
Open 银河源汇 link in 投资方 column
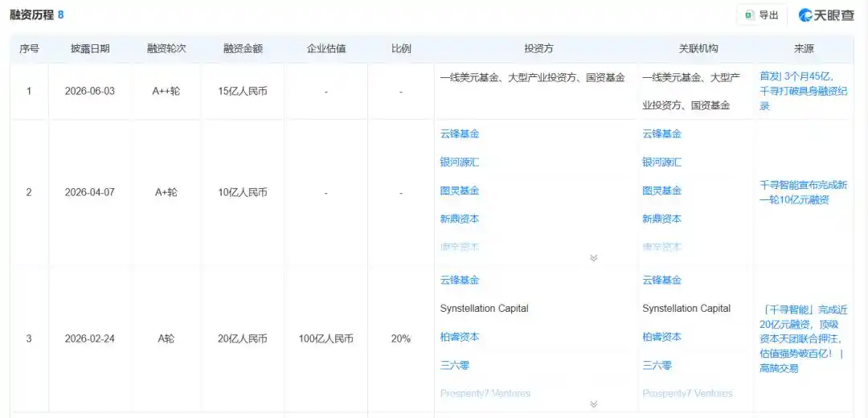tap(460, 162)
